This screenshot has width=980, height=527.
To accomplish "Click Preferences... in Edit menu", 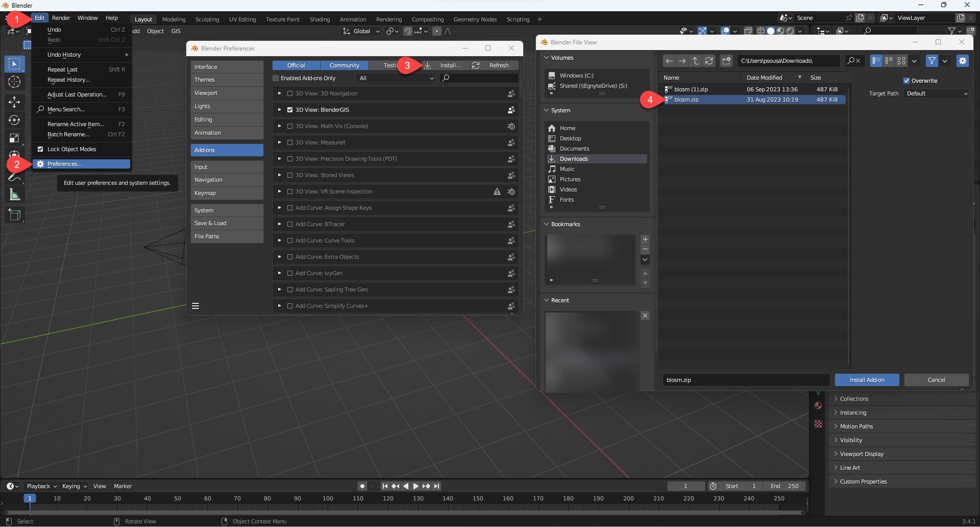I will [x=82, y=164].
